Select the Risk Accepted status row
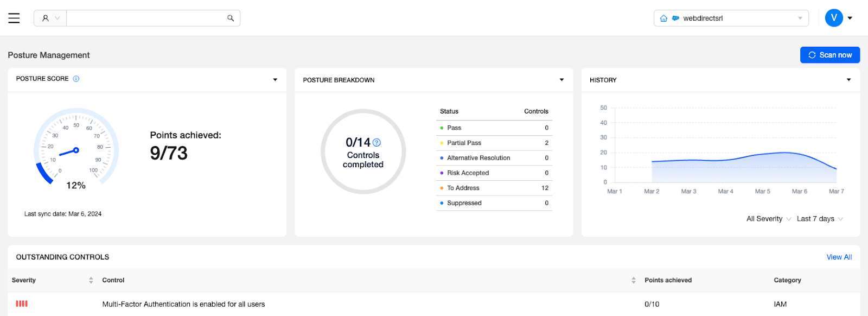This screenshot has width=868, height=316. click(494, 173)
